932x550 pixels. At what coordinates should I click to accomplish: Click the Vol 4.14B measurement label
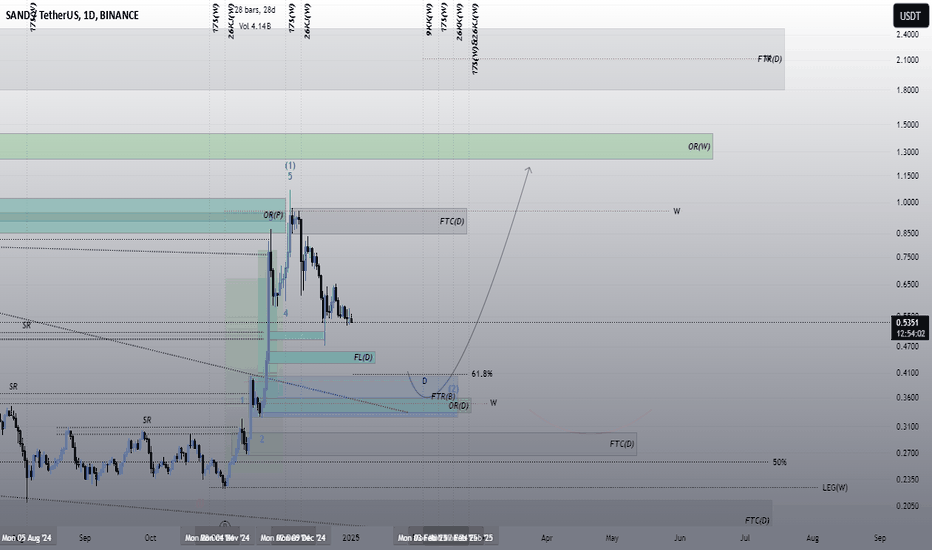click(x=255, y=27)
